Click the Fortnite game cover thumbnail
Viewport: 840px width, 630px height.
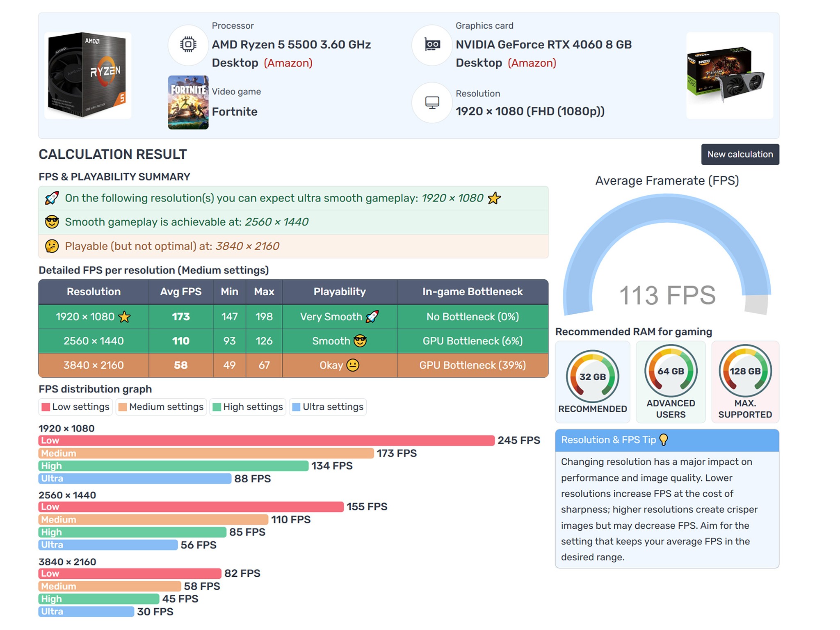coord(188,103)
